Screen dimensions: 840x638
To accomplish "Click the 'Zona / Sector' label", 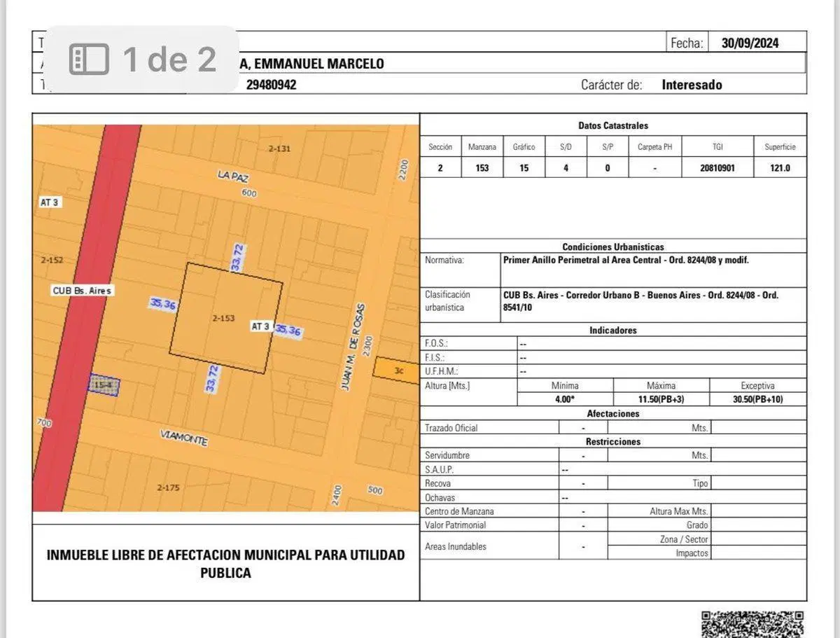I will click(684, 539).
